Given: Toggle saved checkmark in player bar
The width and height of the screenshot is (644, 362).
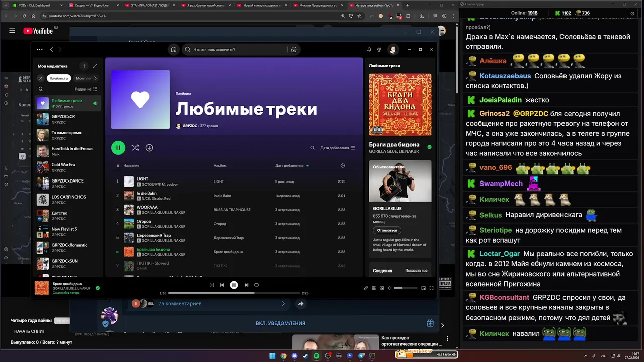Looking at the screenshot, I should [98, 288].
